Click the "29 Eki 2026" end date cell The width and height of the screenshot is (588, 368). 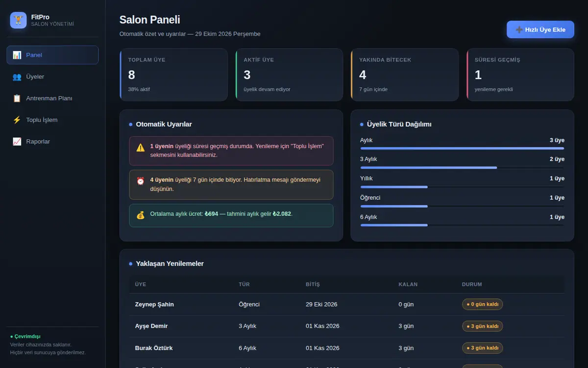[x=321, y=304]
